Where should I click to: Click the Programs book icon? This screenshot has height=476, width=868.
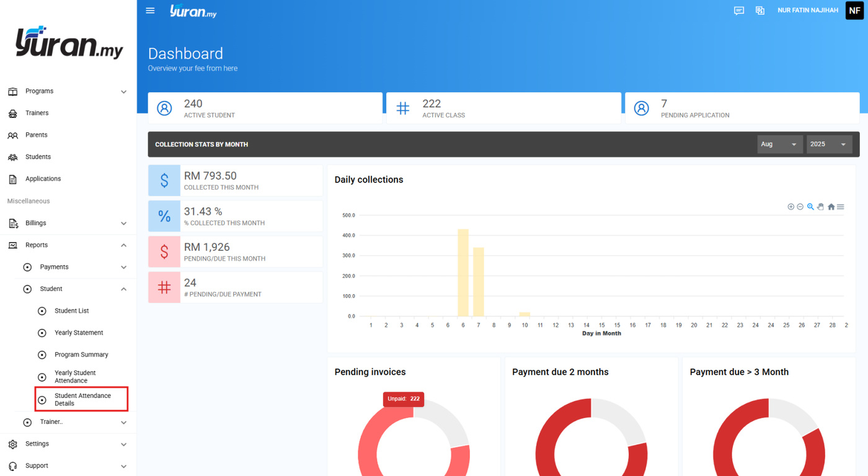(x=12, y=91)
